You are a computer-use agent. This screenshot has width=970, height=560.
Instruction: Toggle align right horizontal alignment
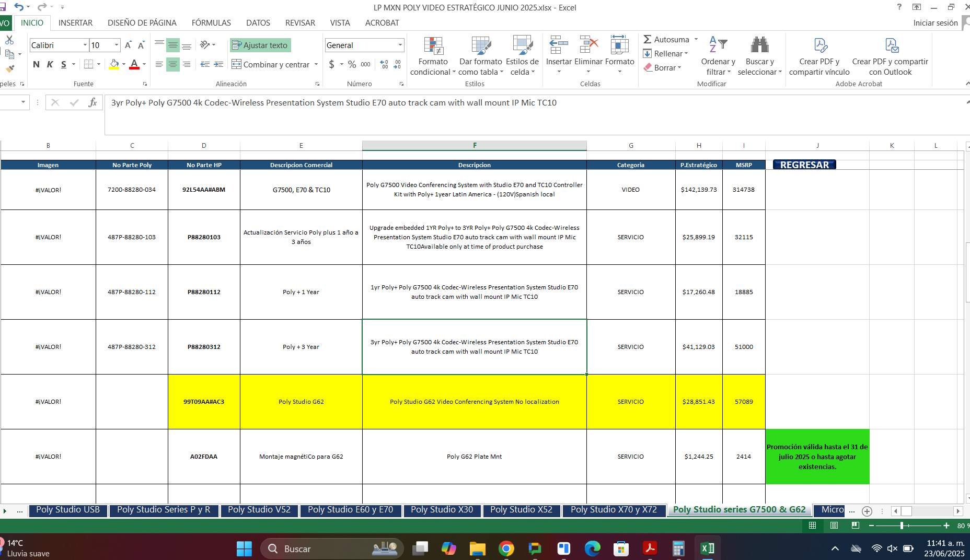coord(186,64)
